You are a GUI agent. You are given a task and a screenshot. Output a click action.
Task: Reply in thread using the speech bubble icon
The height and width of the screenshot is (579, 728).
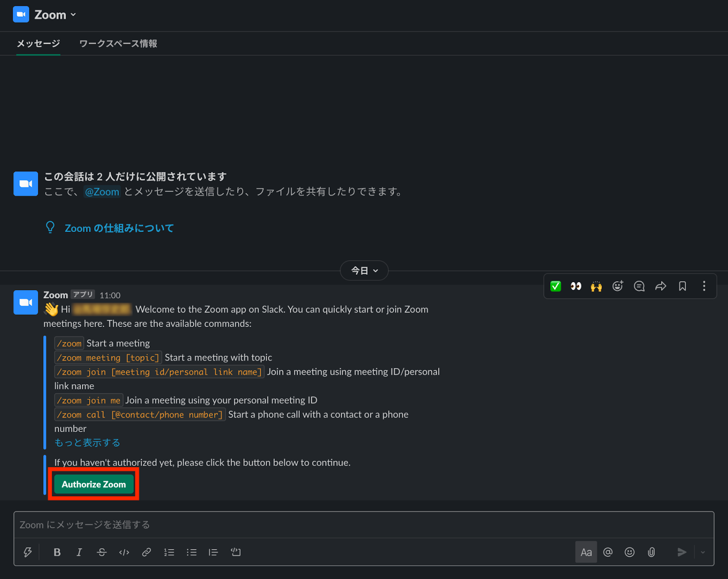tap(639, 286)
